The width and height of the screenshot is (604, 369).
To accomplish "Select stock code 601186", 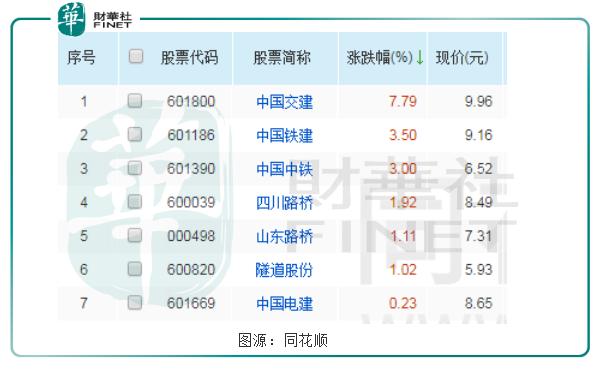I will pos(191,135).
